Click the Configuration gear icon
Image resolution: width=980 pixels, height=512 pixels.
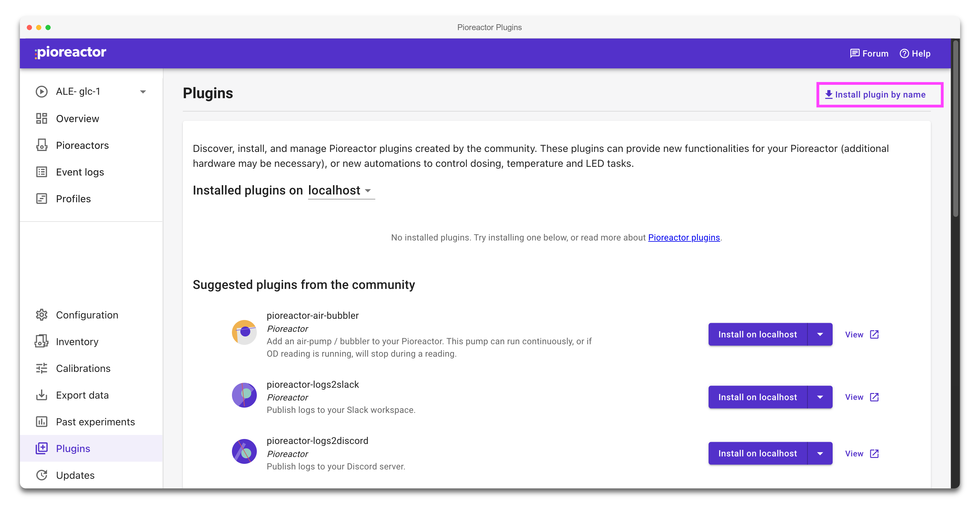[41, 315]
